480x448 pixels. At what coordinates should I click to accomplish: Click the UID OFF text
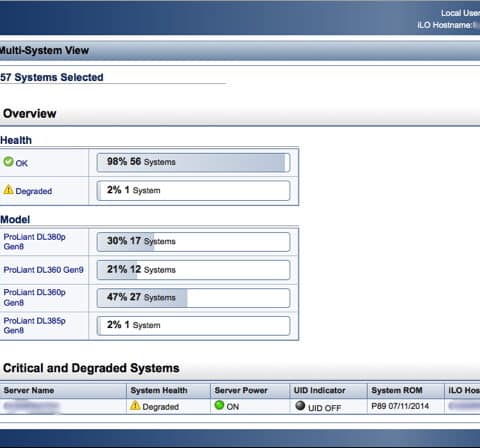tap(324, 408)
